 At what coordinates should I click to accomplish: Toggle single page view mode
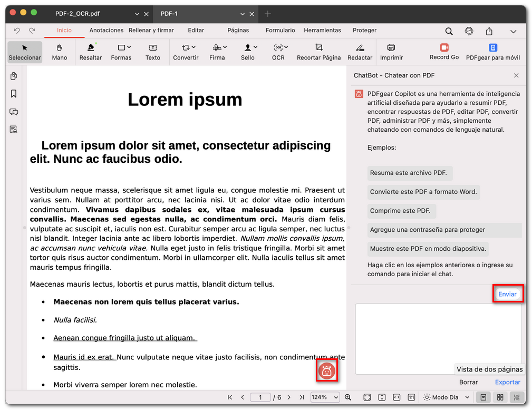pos(482,397)
